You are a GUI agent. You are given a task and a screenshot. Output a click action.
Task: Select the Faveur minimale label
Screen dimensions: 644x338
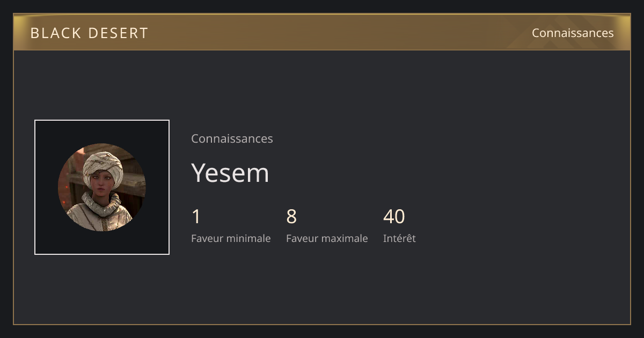(231, 238)
